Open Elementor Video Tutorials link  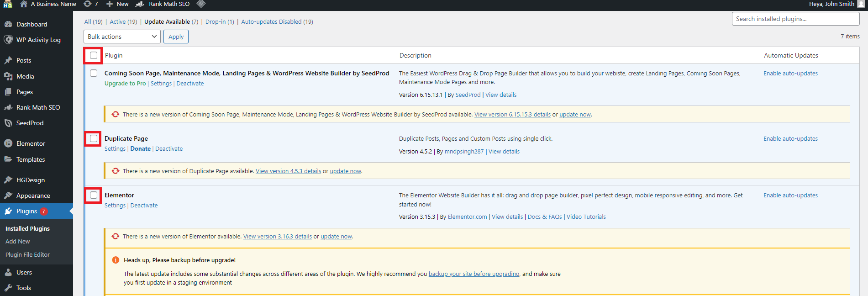click(x=586, y=217)
